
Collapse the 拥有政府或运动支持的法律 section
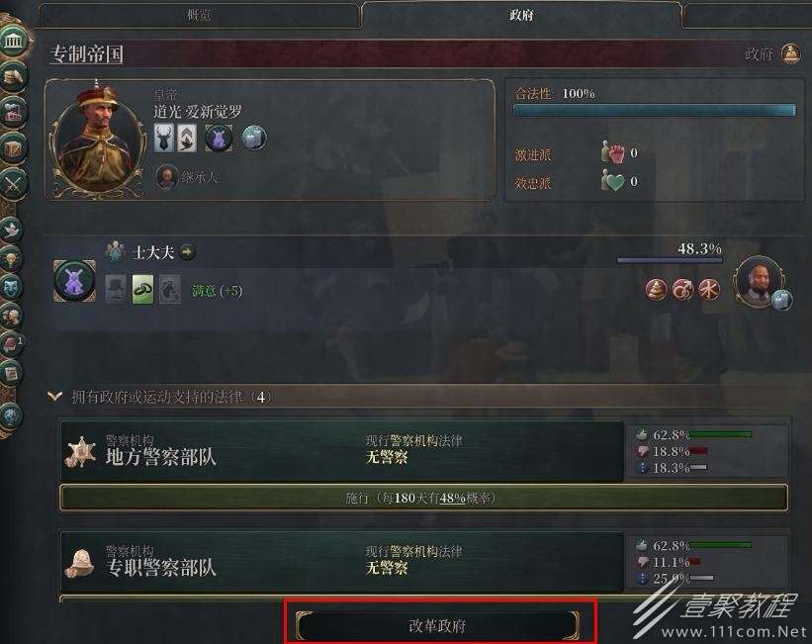click(55, 397)
